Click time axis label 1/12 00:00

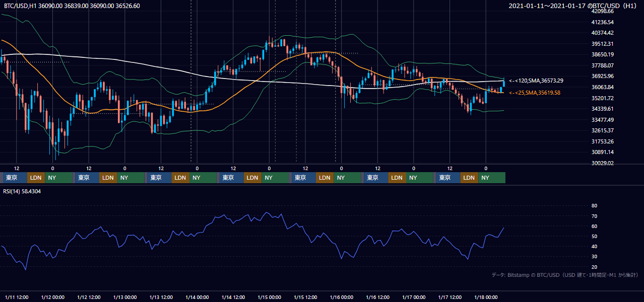pyautogui.click(x=53, y=297)
